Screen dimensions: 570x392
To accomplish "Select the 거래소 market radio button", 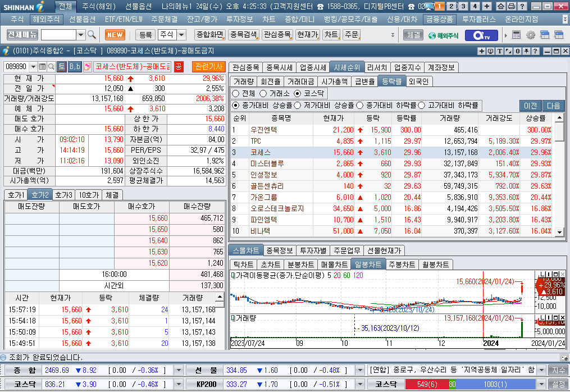I will click(263, 93).
